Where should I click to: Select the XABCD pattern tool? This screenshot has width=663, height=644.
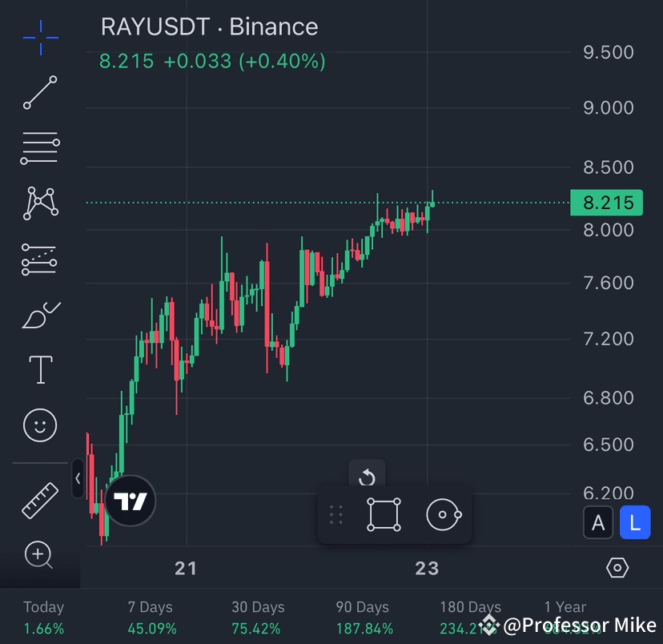pos(39,203)
